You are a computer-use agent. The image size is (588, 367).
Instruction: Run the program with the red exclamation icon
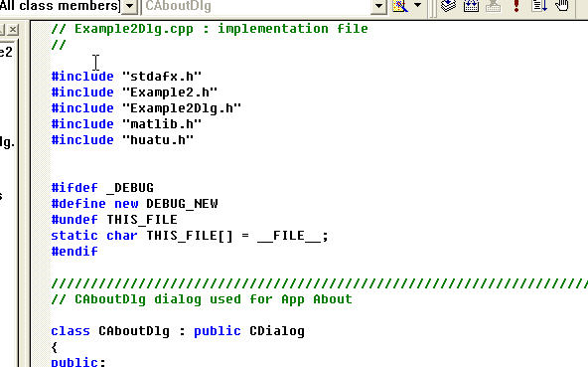coord(516,6)
